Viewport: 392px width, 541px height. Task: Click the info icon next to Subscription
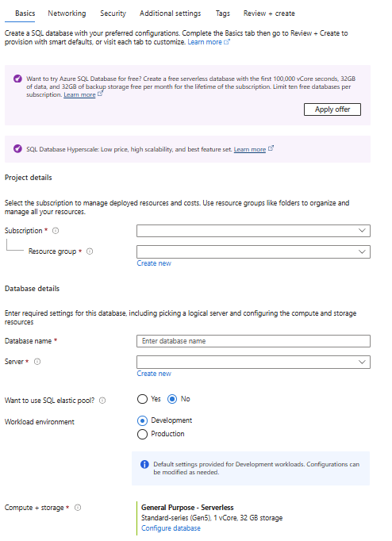point(56,231)
